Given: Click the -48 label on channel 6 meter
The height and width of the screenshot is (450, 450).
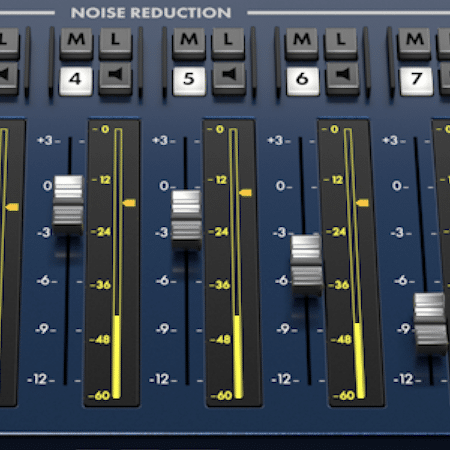Looking at the screenshot, I should pos(342,340).
